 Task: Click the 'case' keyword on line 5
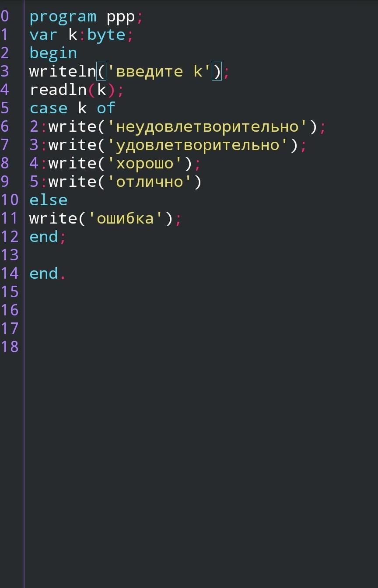tap(48, 108)
